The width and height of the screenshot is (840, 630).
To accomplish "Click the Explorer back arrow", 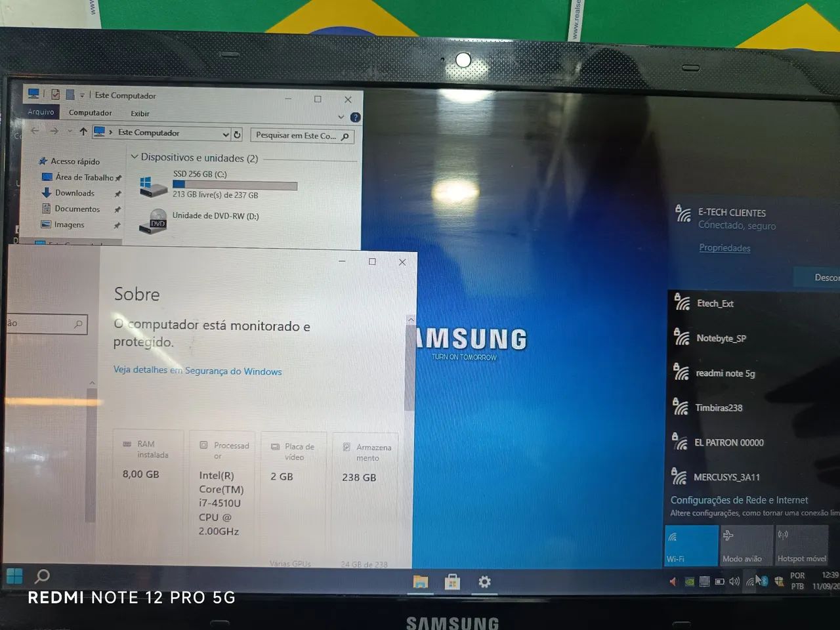I will 35,131.
